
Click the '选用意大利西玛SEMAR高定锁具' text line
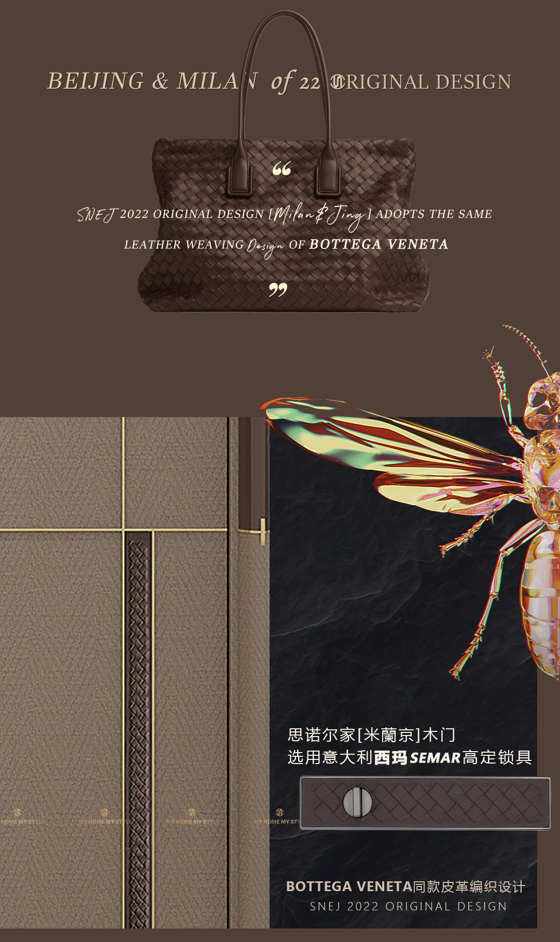[410, 758]
